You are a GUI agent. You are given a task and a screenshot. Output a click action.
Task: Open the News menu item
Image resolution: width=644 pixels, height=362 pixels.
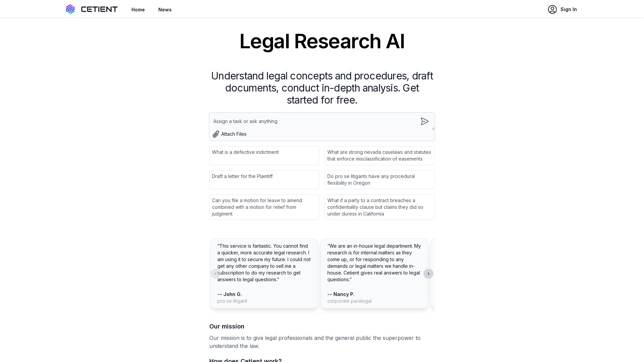[165, 10]
